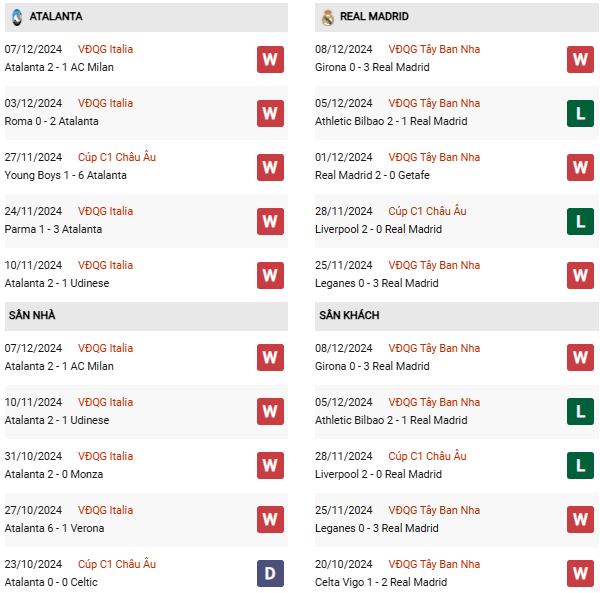Click VĐQG Italia link for Atalanta vs Monza
Viewport: 600px width, 593px height.
[x=105, y=456]
